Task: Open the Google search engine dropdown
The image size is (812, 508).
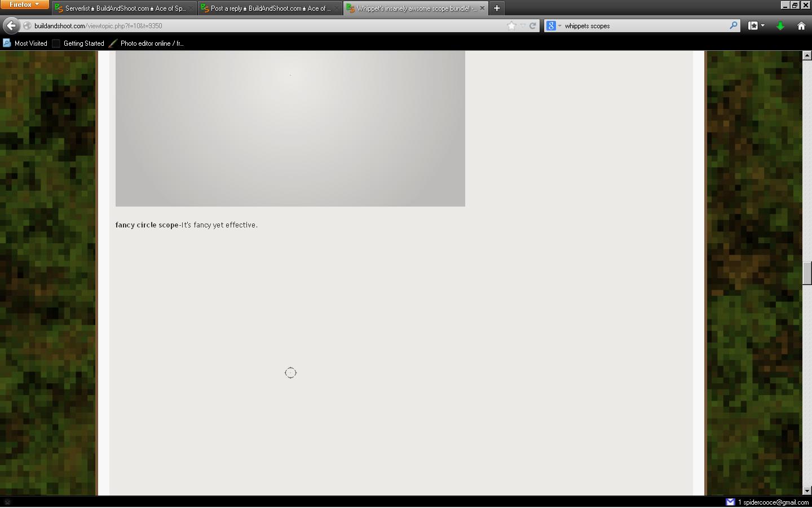Action: [553, 25]
